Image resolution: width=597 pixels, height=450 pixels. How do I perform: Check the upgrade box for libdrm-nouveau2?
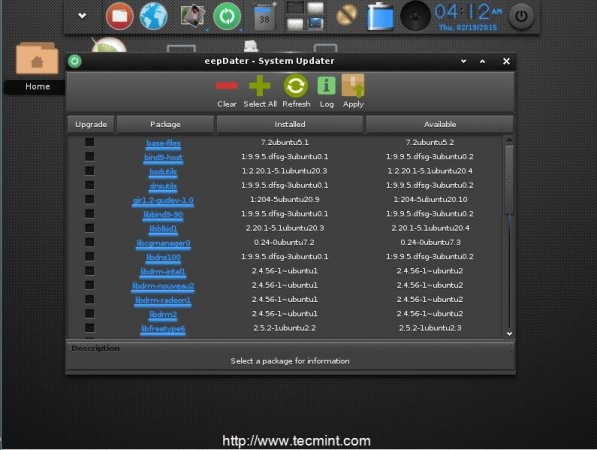click(x=89, y=285)
